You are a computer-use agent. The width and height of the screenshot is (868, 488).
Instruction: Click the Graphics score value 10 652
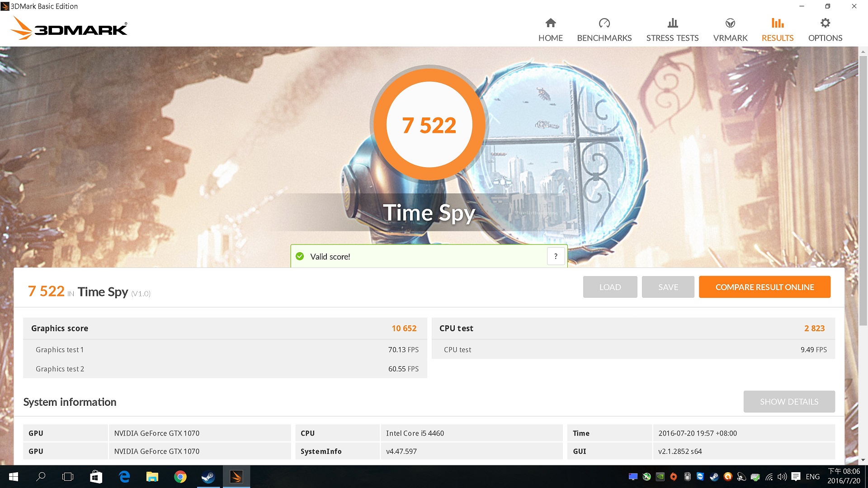point(404,328)
